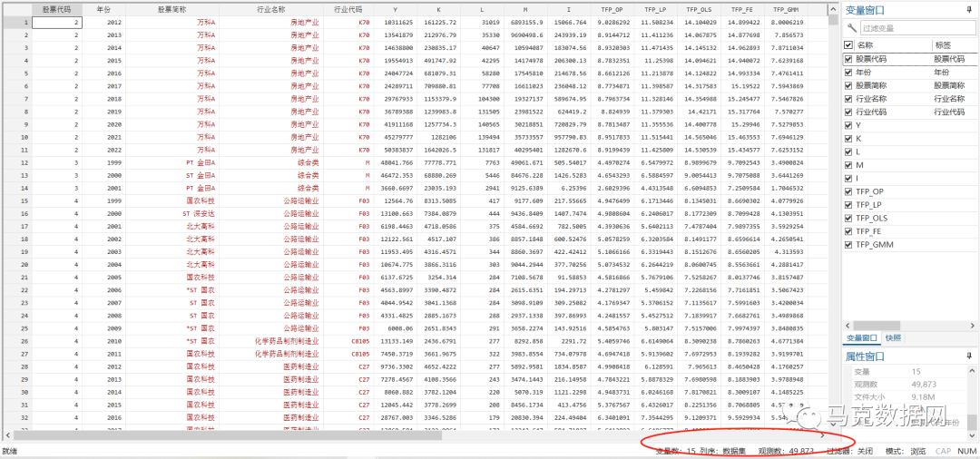Uncheck the Y variable
The image size is (980, 459).
coord(848,125)
